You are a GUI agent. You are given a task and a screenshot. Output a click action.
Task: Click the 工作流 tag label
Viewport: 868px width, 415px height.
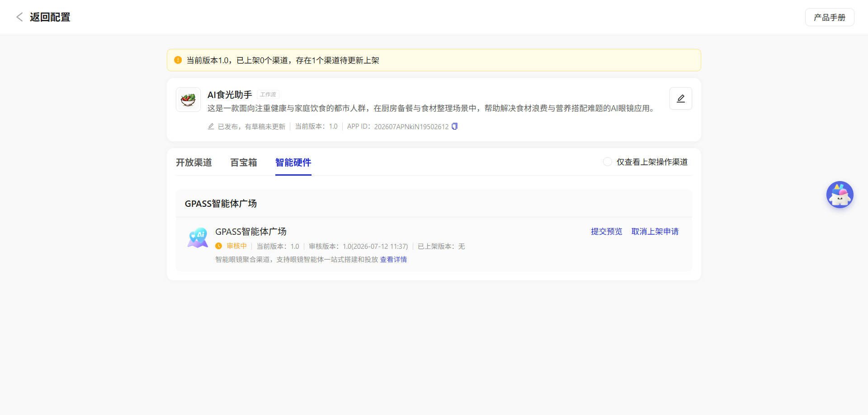268,94
